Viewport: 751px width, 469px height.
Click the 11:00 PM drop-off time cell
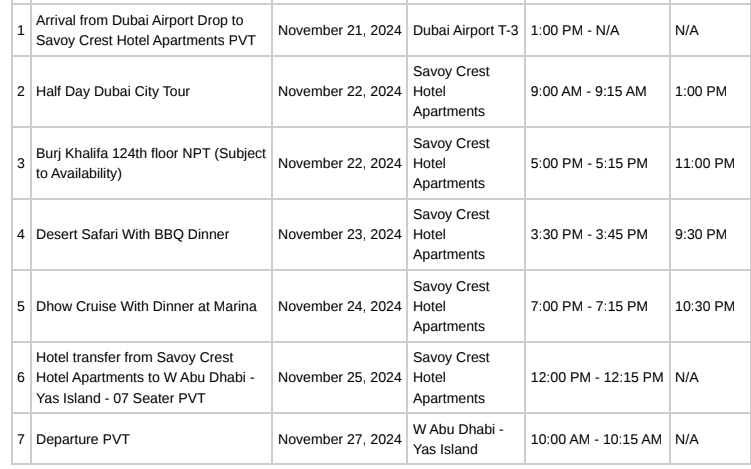click(711, 163)
